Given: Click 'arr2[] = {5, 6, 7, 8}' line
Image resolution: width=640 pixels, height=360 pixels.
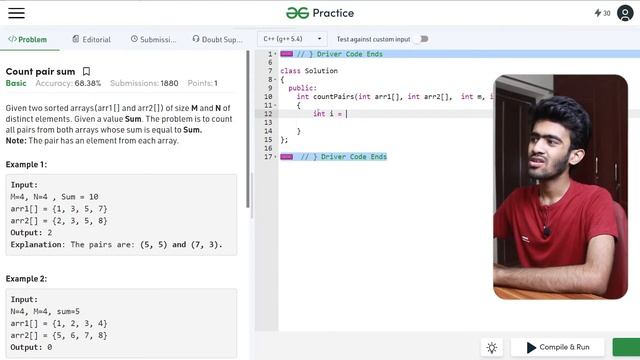Looking at the screenshot, I should (59, 335).
